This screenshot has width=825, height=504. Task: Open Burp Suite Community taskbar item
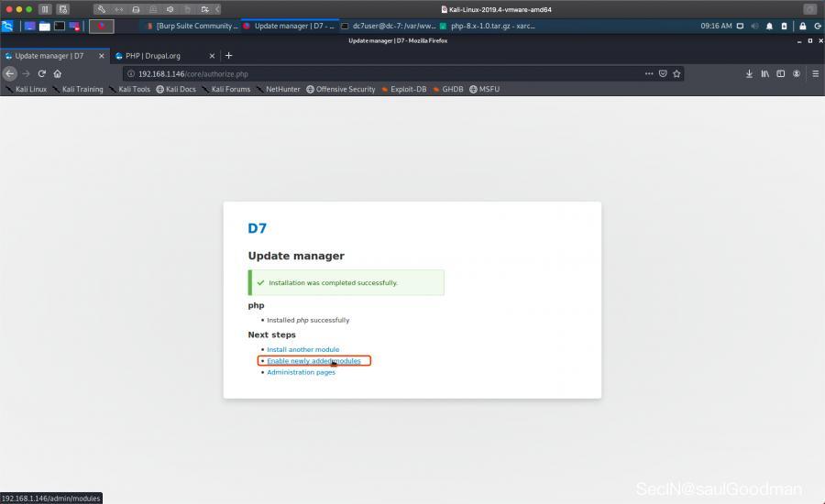pyautogui.click(x=191, y=26)
